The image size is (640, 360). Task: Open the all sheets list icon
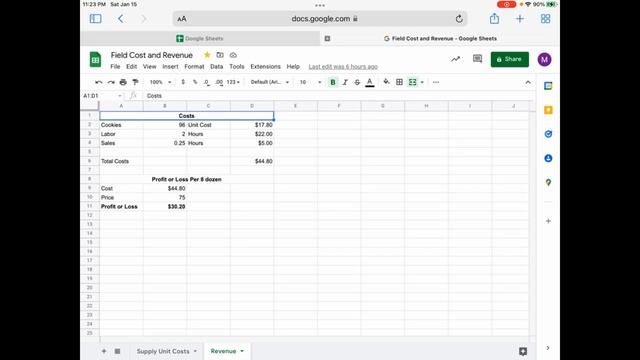[x=117, y=351]
